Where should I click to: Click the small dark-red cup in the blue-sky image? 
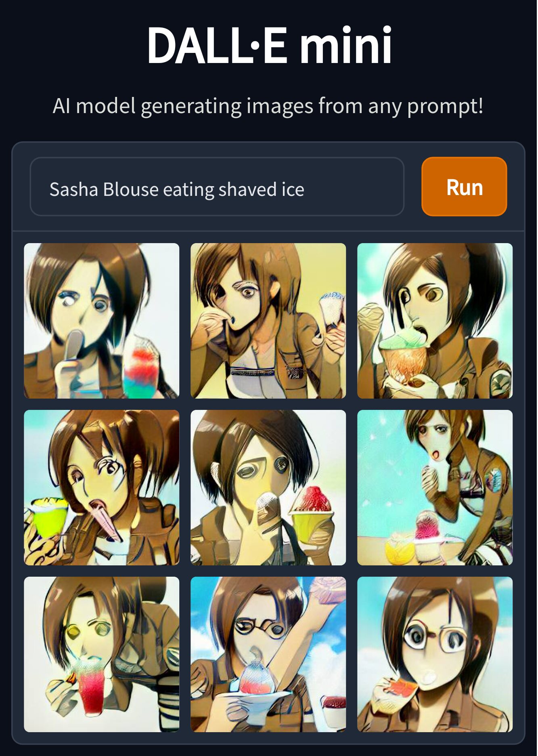pos(333,713)
